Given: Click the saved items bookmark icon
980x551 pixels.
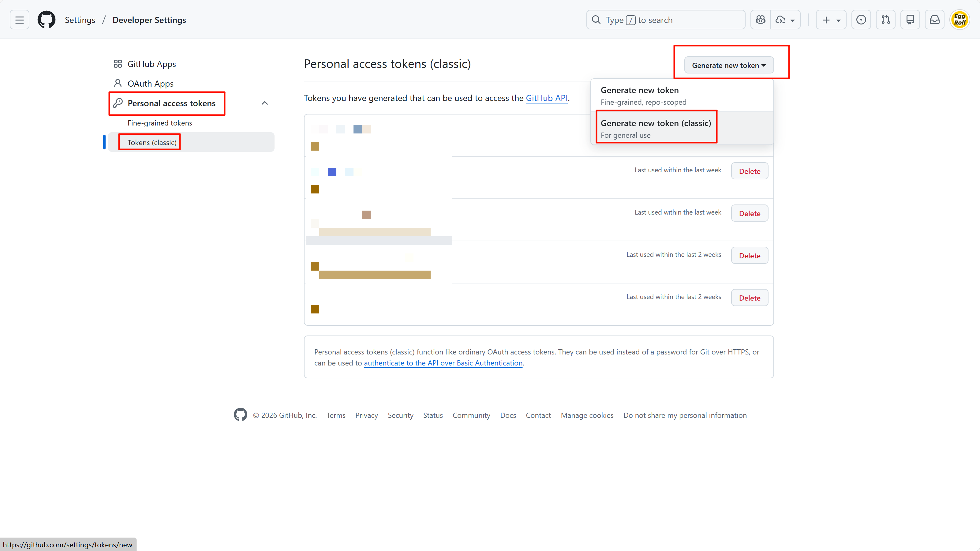Looking at the screenshot, I should coord(910,19).
